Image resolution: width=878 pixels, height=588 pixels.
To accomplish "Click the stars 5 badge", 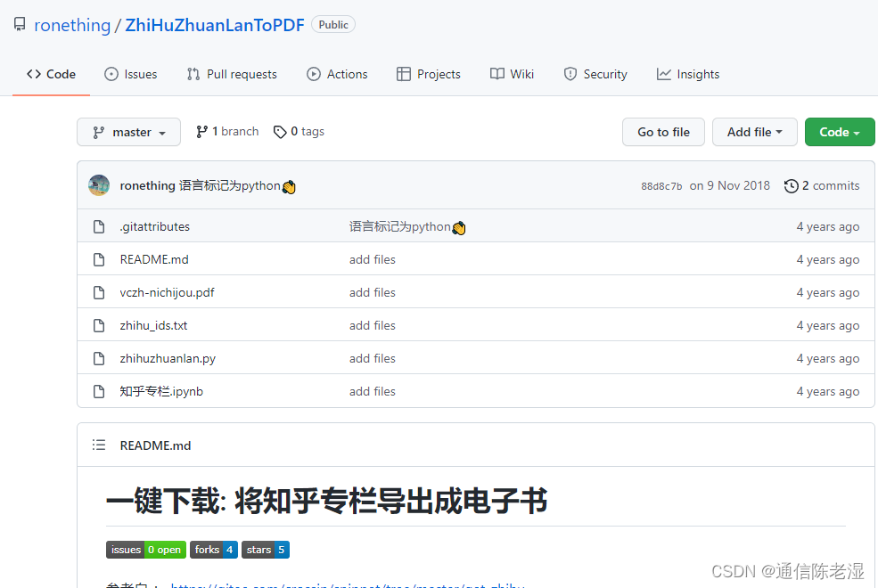I will 266,550.
